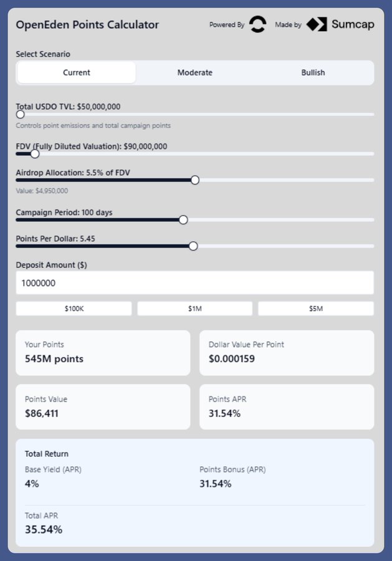392x561 pixels.
Task: Click the Select Scenario label
Action: click(x=43, y=54)
